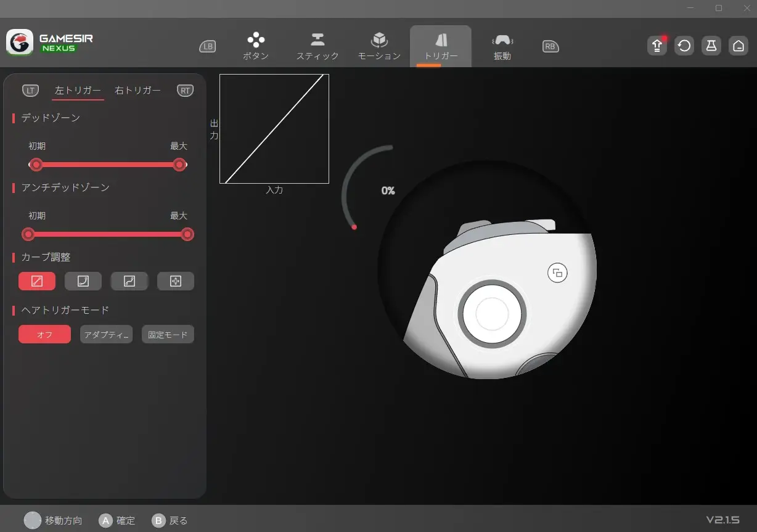Select the concave curve preset icon
Viewport: 757px width, 532px height.
tap(83, 281)
